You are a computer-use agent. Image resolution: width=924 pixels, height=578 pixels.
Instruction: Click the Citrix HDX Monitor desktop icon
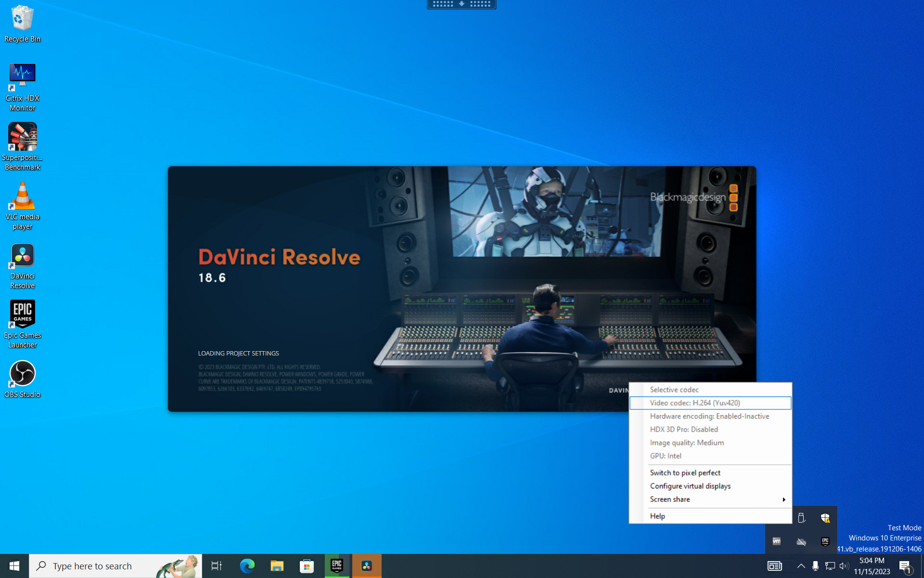point(22,87)
